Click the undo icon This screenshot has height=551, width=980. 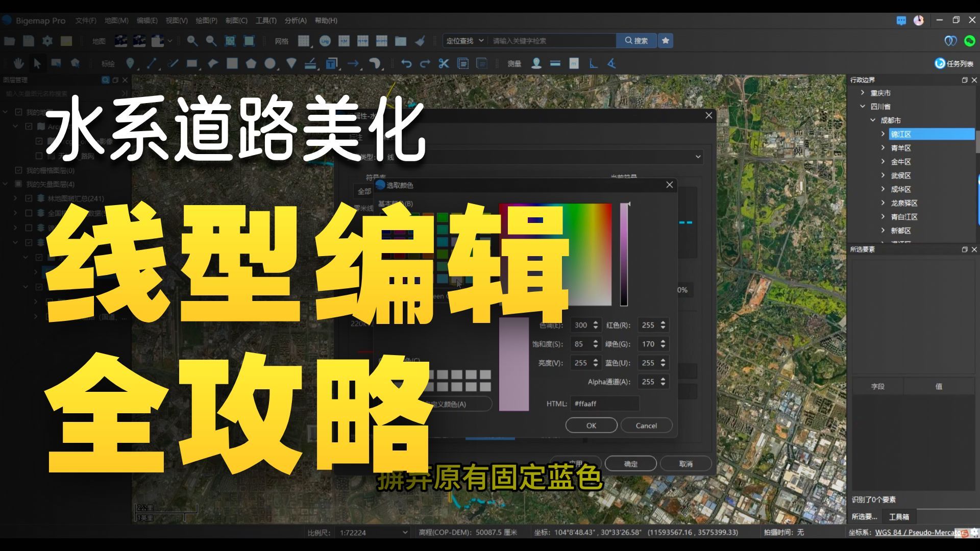point(406,63)
